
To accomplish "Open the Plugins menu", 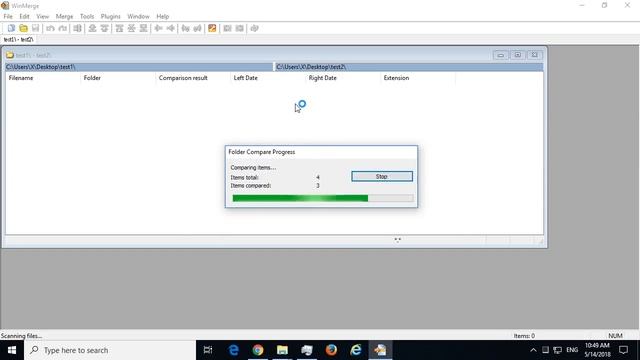I will click(x=111, y=16).
